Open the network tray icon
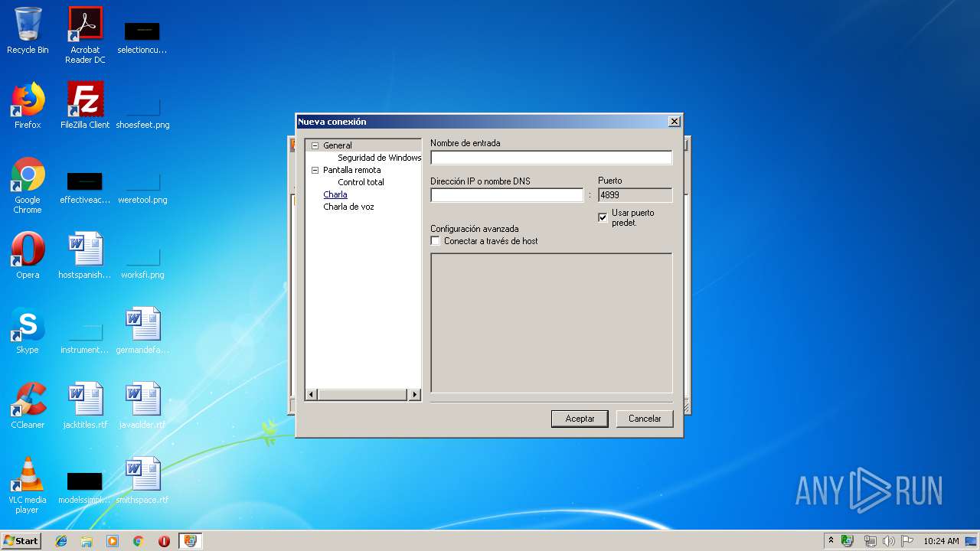 click(x=870, y=541)
